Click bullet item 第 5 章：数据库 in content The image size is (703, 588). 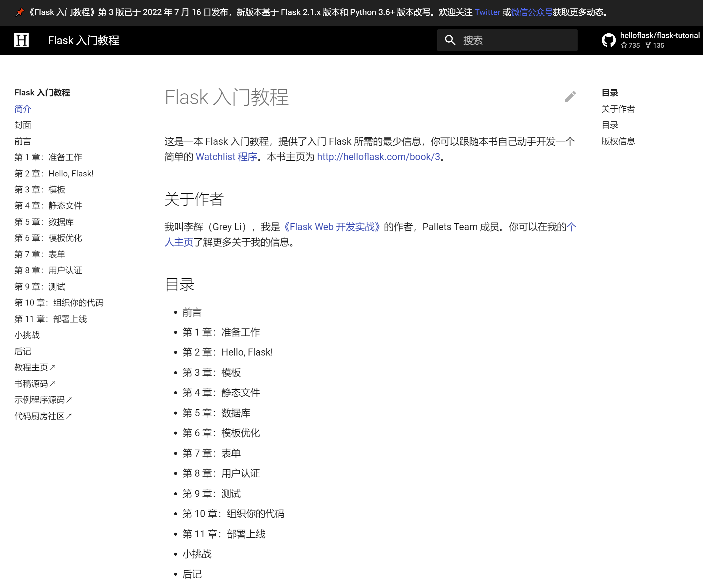[x=216, y=413]
